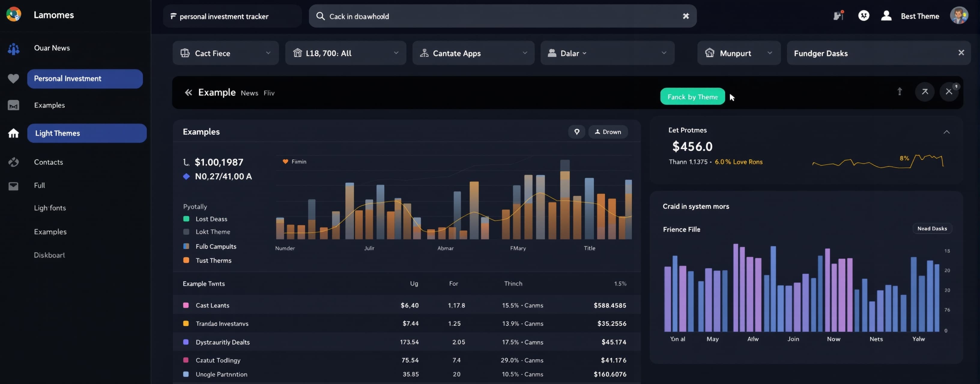This screenshot has width=980, height=384.
Task: Clear the search field with X
Action: [686, 16]
